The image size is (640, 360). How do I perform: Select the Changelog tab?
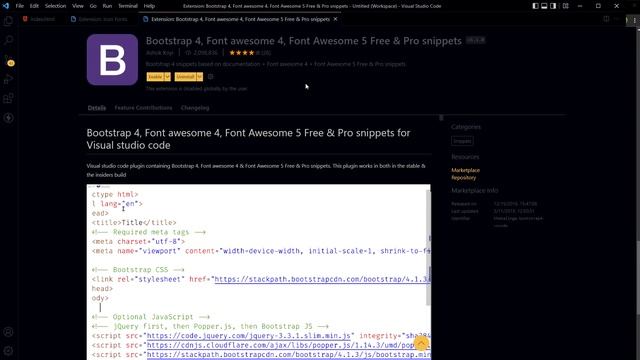(x=195, y=108)
